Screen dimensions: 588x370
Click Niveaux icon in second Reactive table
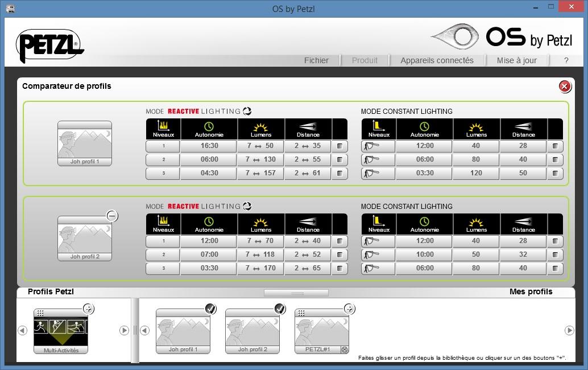[163, 221]
